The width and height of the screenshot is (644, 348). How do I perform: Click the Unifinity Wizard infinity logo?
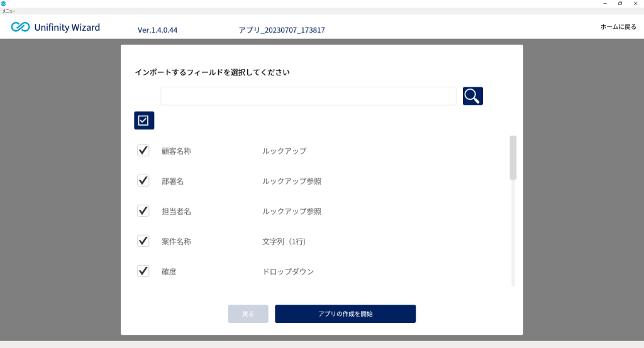click(x=20, y=27)
